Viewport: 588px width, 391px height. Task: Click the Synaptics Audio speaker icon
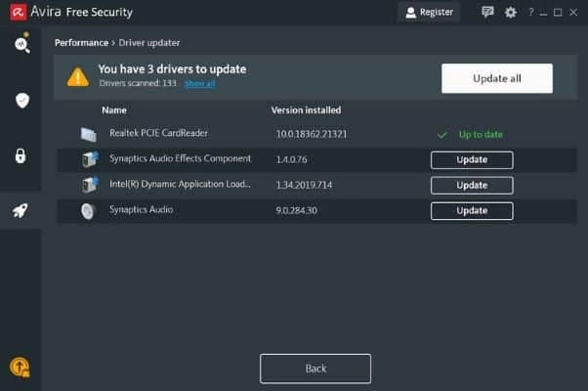coord(88,211)
